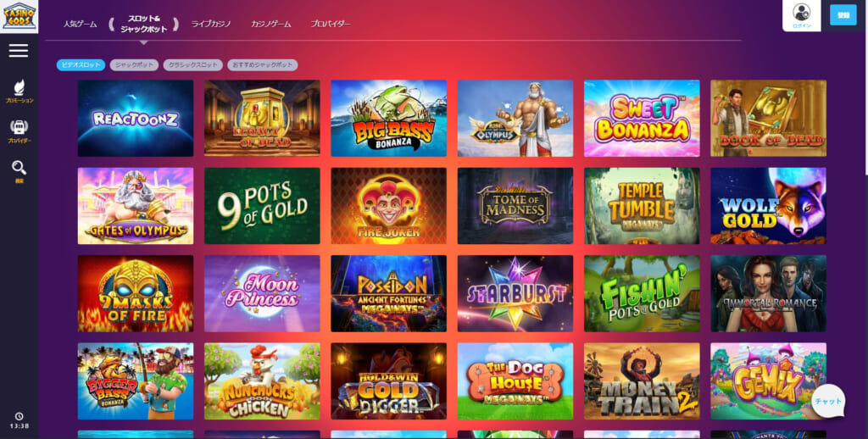Open the hamburger menu icon
Image resolution: width=868 pixels, height=439 pixels.
19,51
